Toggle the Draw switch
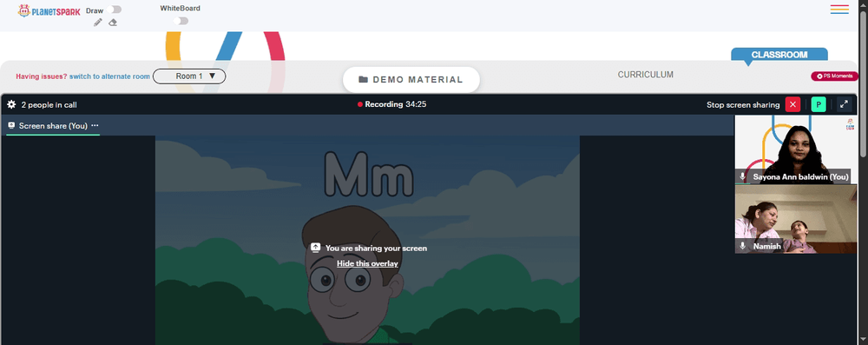This screenshot has height=345, width=868. [x=115, y=10]
